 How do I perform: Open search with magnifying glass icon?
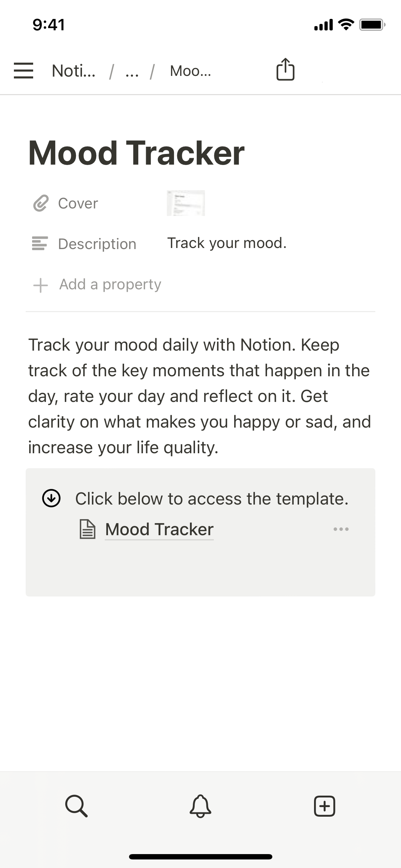(x=76, y=805)
